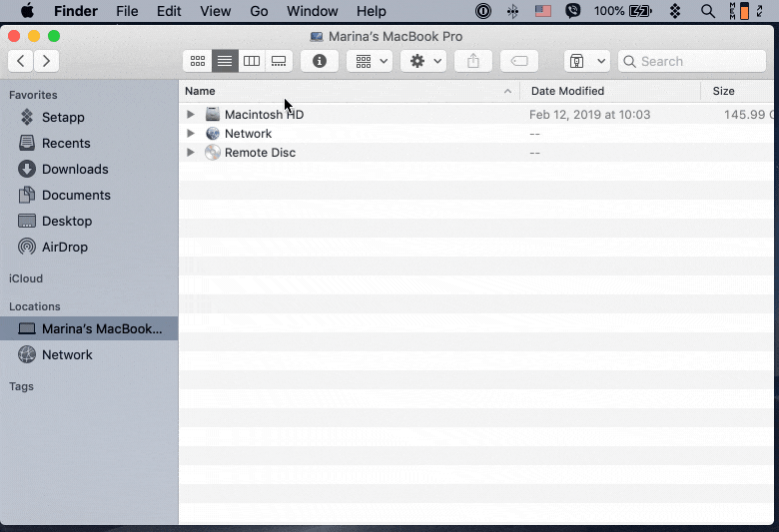
Task: Open the Setapp toolbar dropdown
Action: [586, 61]
